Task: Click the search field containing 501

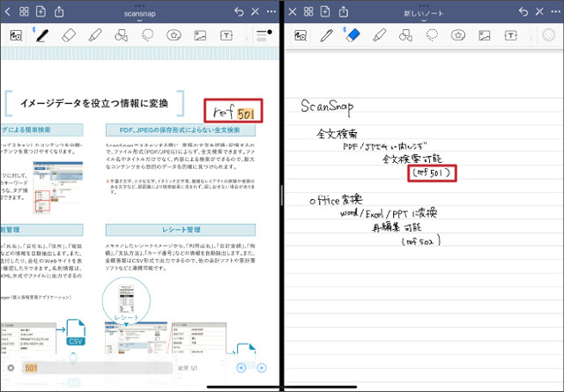Action: point(88,367)
